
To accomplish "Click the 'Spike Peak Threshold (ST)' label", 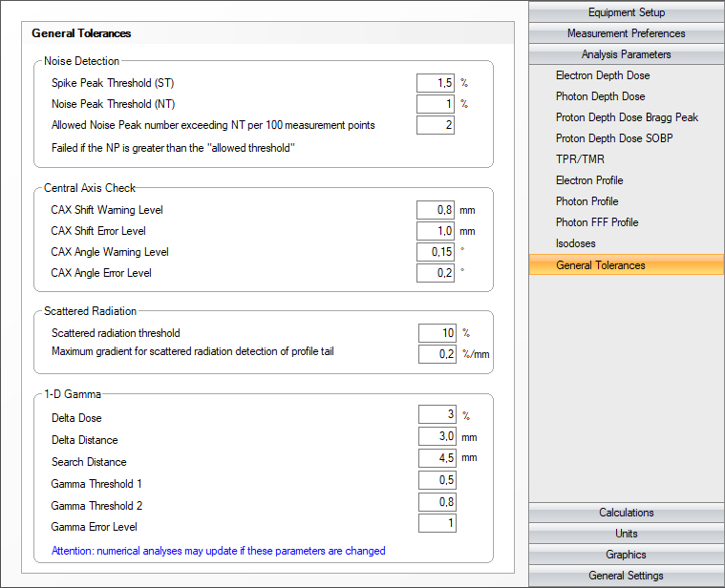I will coord(113,83).
